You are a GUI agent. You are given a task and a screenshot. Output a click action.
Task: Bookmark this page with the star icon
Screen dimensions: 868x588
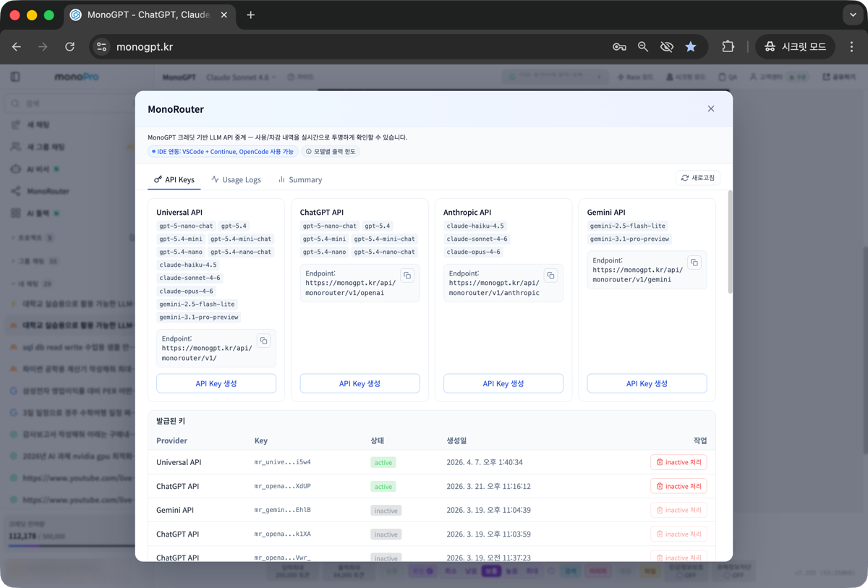(x=691, y=47)
